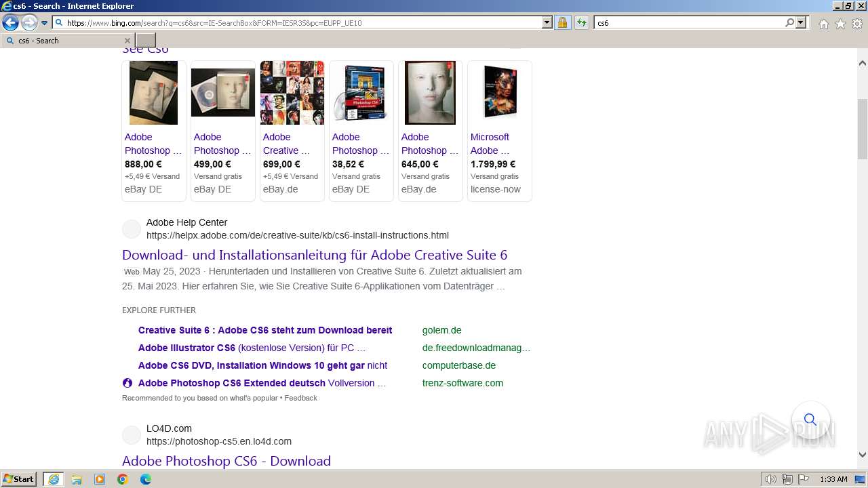This screenshot has width=868, height=488.
Task: Click the floating blue search magnifier button
Action: 810,420
